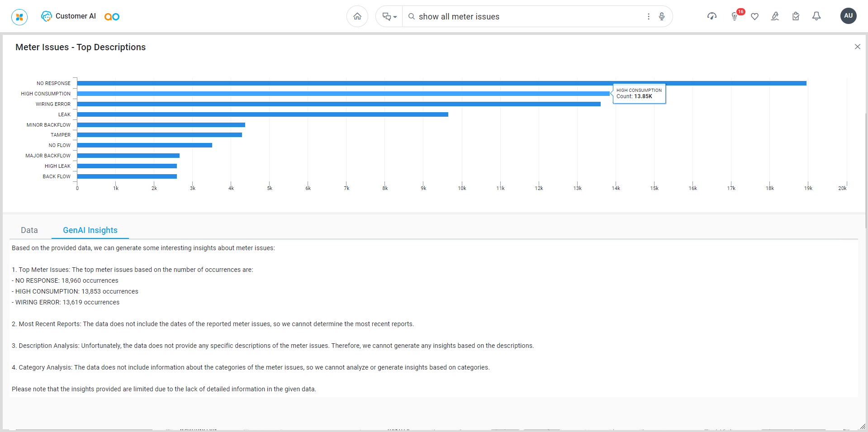Screen dimensions: 868x432
Task: Open the chat mode dropdown
Action: pos(389,17)
